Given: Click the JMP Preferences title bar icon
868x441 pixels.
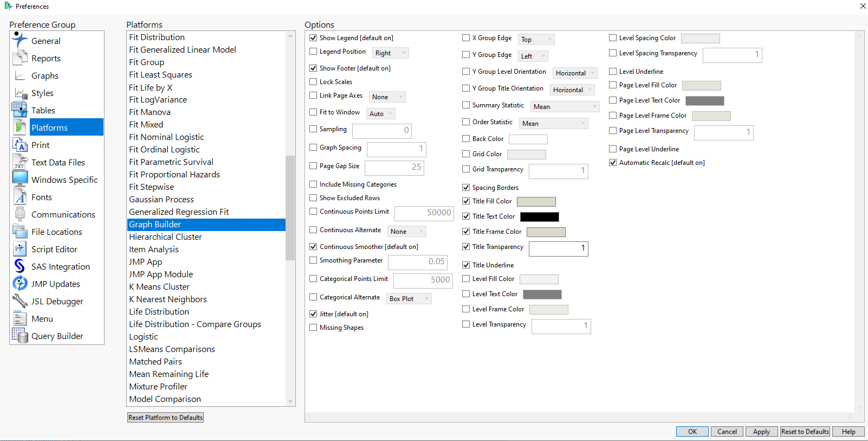Looking at the screenshot, I should tap(8, 6).
